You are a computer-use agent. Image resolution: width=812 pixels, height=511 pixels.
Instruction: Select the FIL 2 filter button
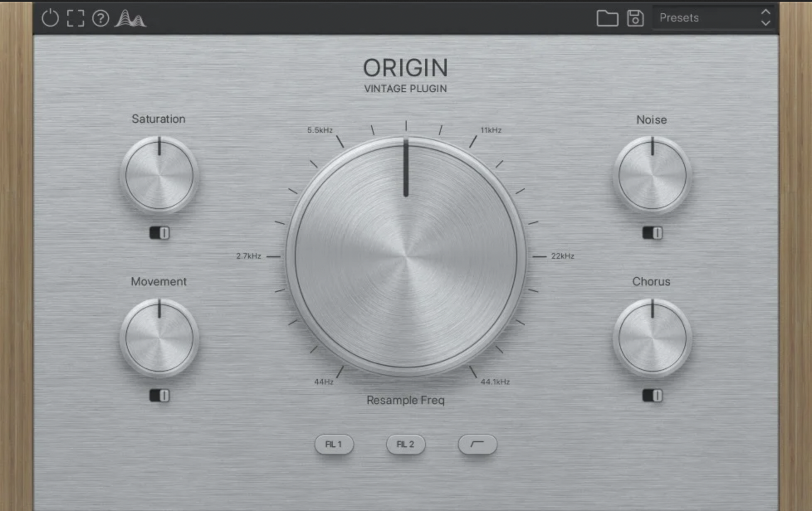(406, 444)
